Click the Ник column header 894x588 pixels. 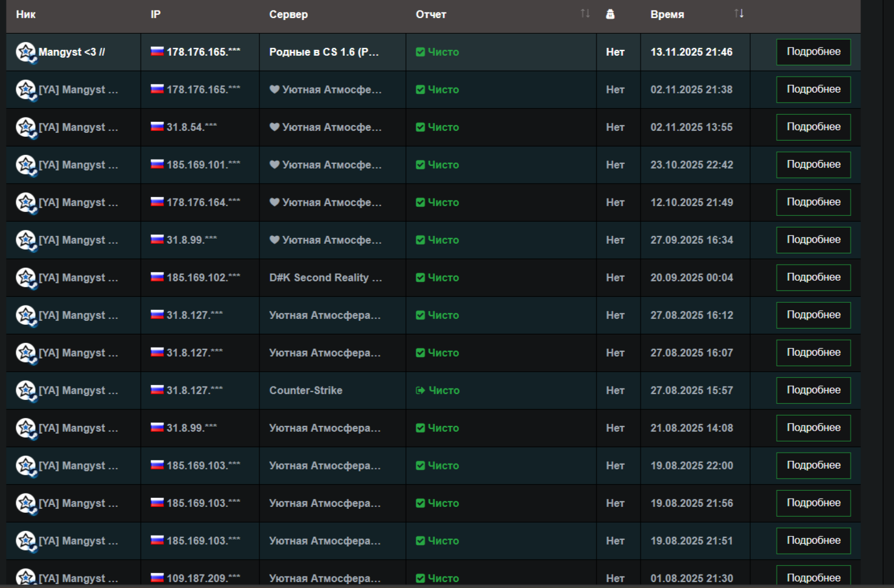pos(26,14)
